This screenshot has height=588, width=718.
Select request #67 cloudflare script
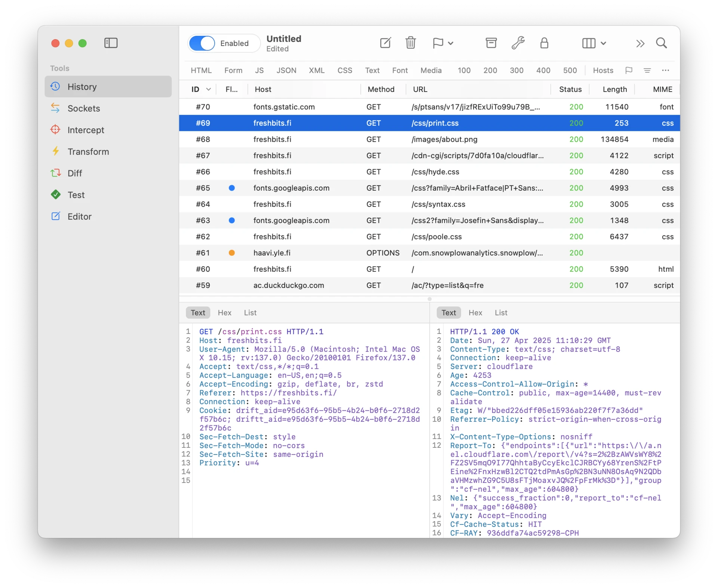[429, 156]
